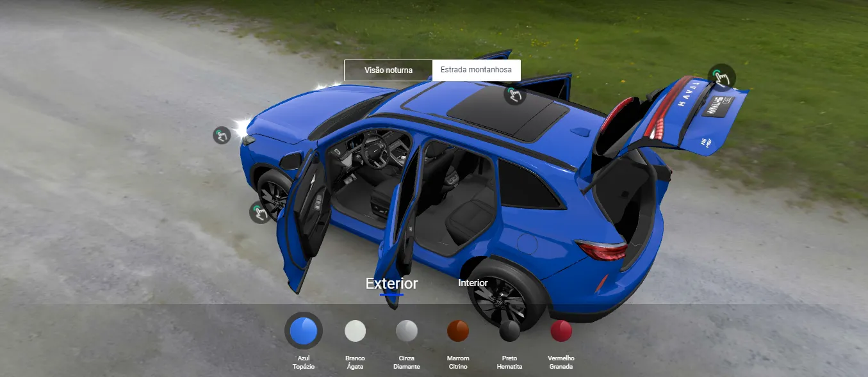Screen dimensions: 868x377
Task: Apply the brown Marrom Citrino swatch
Action: 458,331
